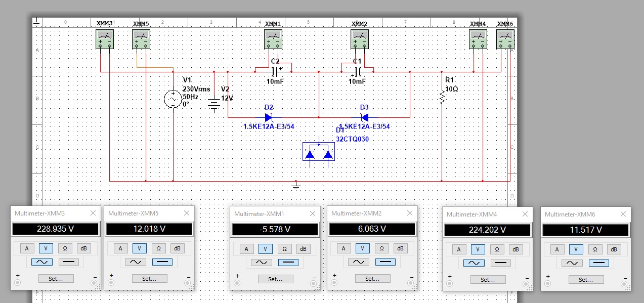The width and height of the screenshot is (644, 303).
Task: Switch Multimeter-XMM4 to DC signal mode
Action: tap(501, 263)
